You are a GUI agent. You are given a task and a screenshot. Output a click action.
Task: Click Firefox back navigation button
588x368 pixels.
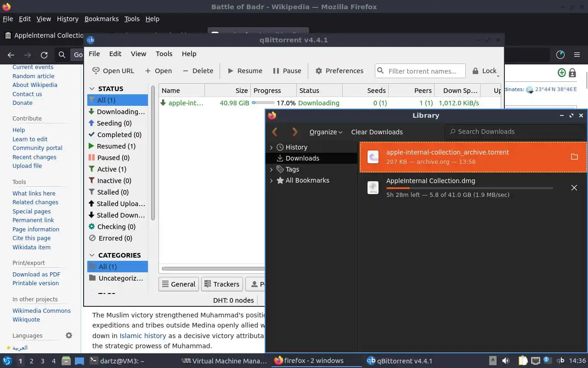11,55
